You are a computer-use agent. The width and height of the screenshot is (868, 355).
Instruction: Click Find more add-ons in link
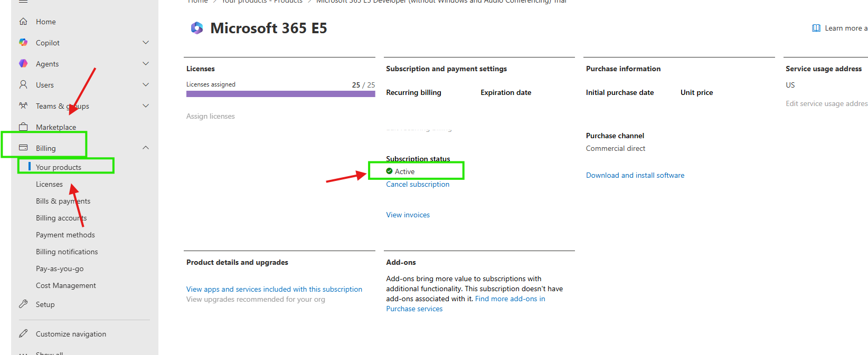[x=510, y=299]
